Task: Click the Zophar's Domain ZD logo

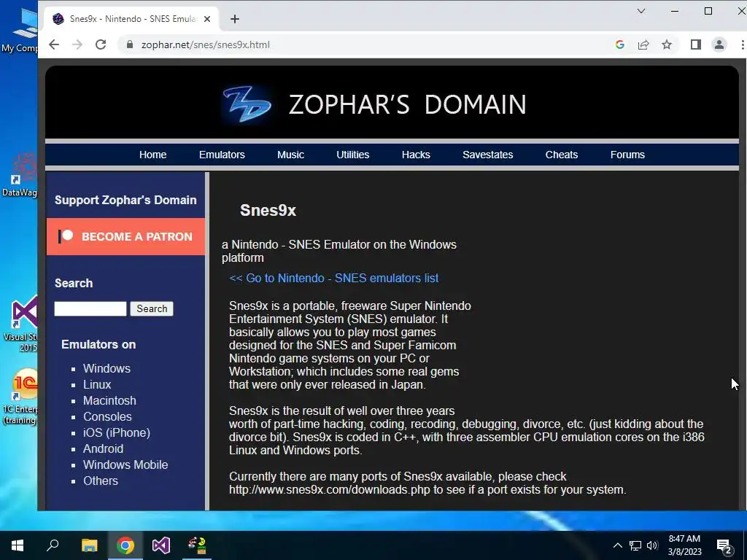Action: [x=247, y=104]
